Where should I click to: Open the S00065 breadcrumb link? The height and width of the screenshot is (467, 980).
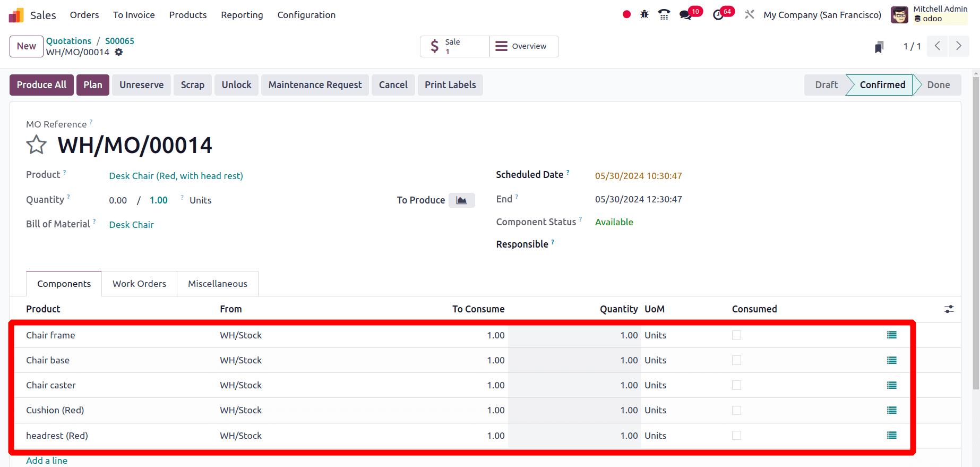[119, 41]
